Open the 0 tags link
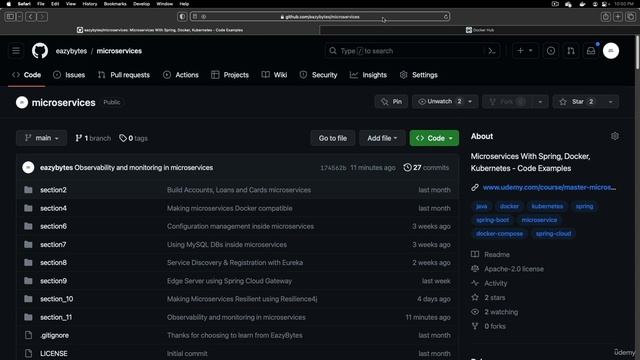The height and width of the screenshot is (360, 640). coord(133,138)
